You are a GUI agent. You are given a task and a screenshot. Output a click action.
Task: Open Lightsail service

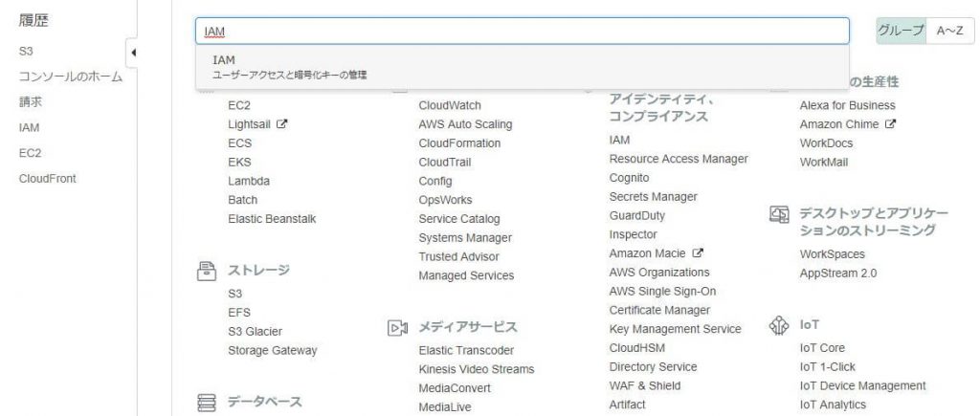tap(250, 124)
